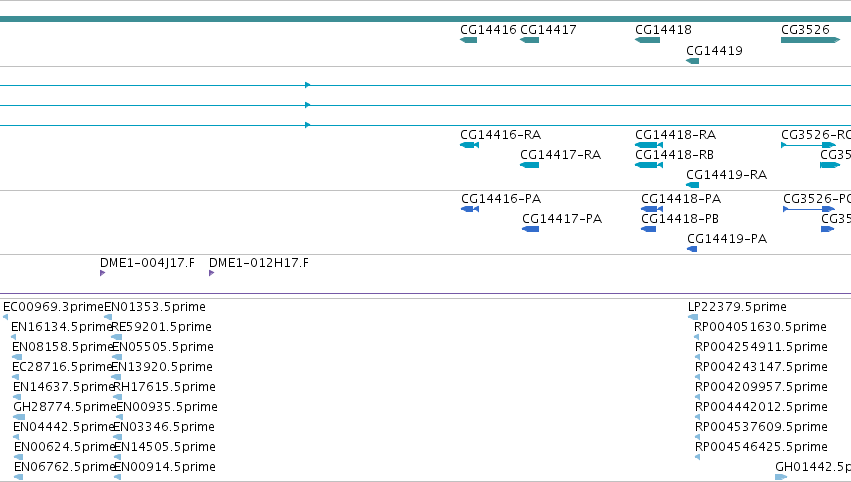Click the CG14418-RA transcript label
Viewport: 851px width, 482px height.
click(675, 135)
